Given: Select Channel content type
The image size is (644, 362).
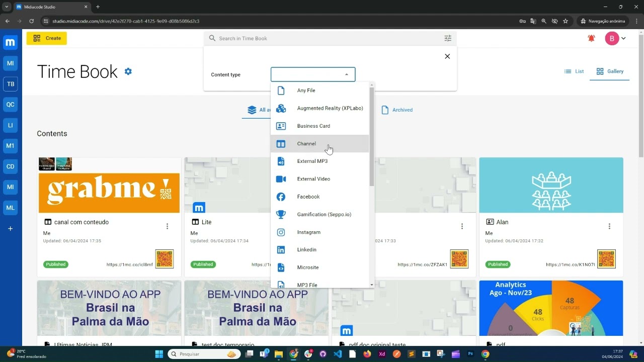Looking at the screenshot, I should (x=319, y=144).
